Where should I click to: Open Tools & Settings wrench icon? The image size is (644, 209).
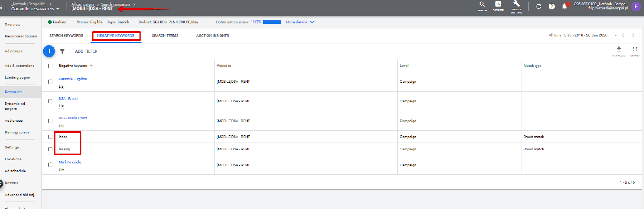(516, 6)
